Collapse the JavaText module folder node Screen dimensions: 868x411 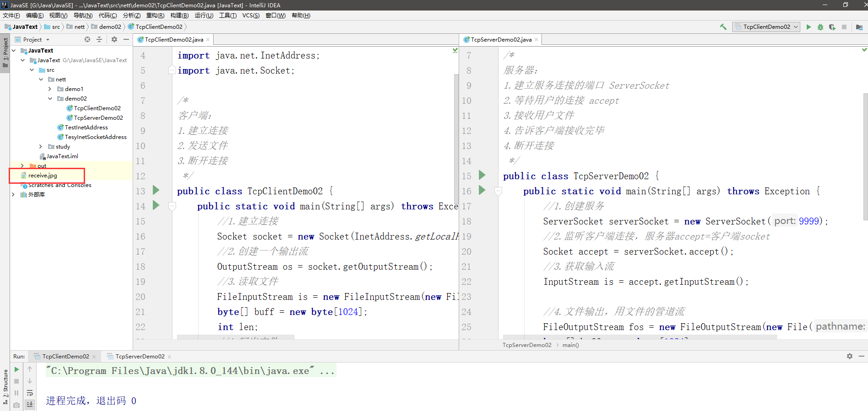(x=23, y=60)
